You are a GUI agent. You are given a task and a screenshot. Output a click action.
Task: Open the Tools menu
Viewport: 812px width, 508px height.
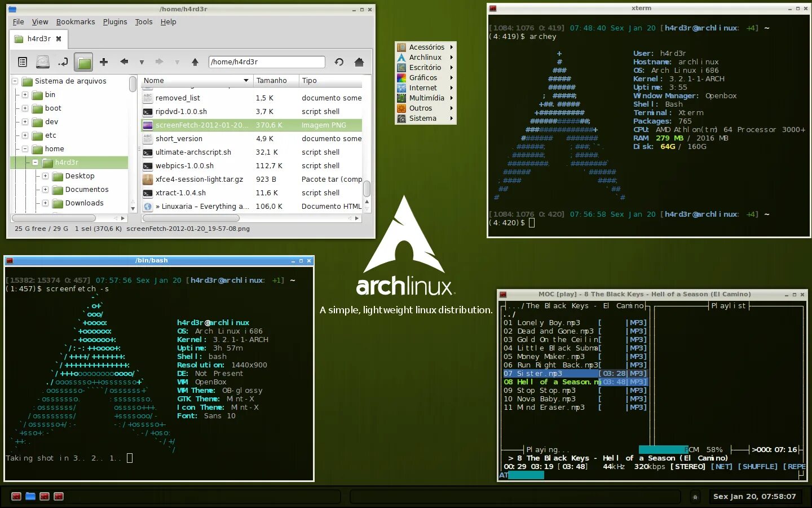click(144, 22)
